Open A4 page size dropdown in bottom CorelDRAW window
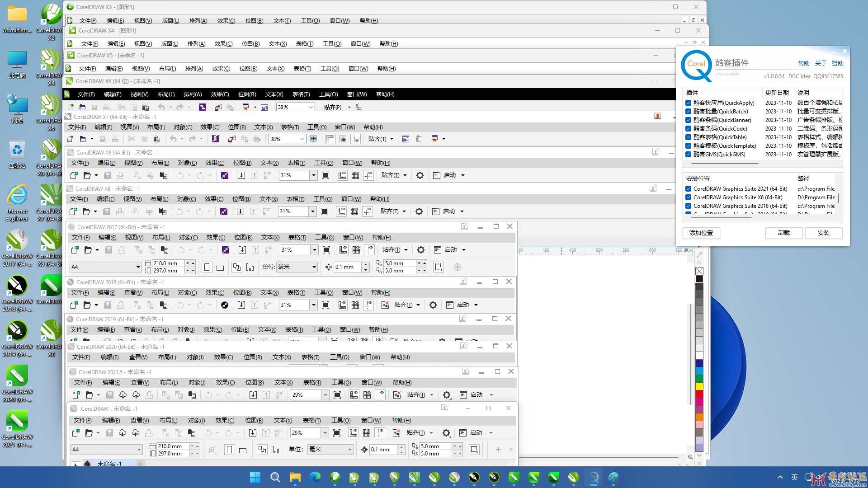This screenshot has height=488, width=868. click(x=139, y=450)
